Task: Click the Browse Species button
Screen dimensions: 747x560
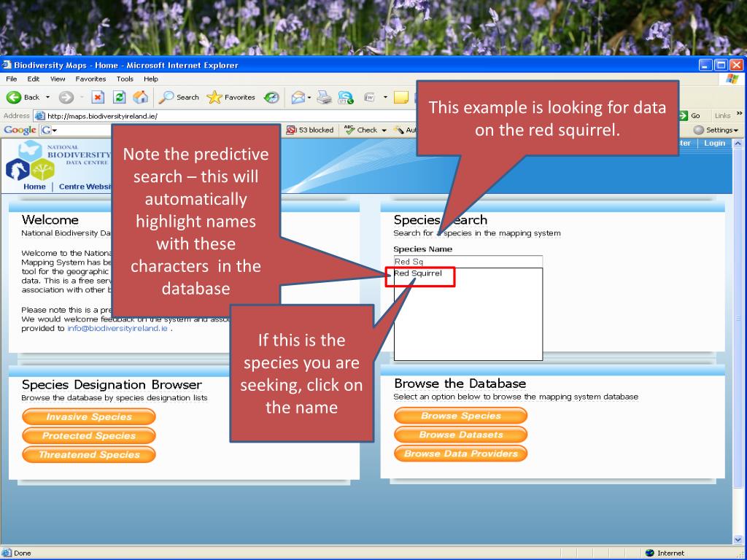Action: tap(461, 416)
